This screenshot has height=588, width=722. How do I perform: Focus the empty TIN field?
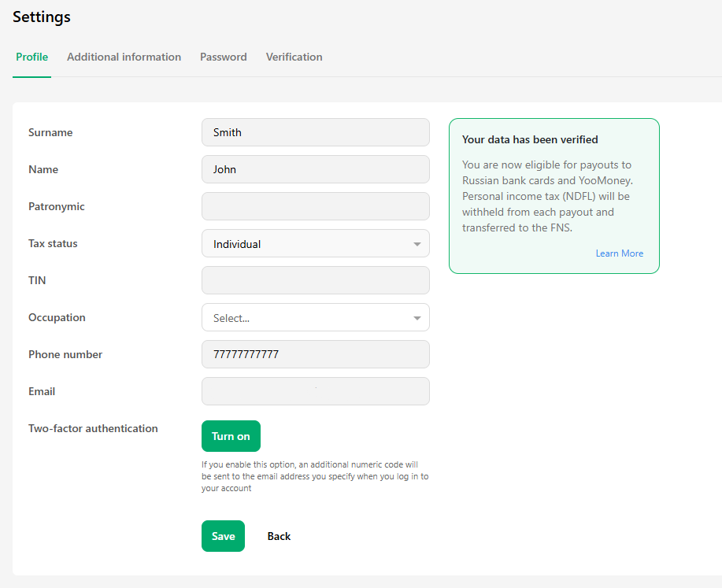(x=316, y=280)
